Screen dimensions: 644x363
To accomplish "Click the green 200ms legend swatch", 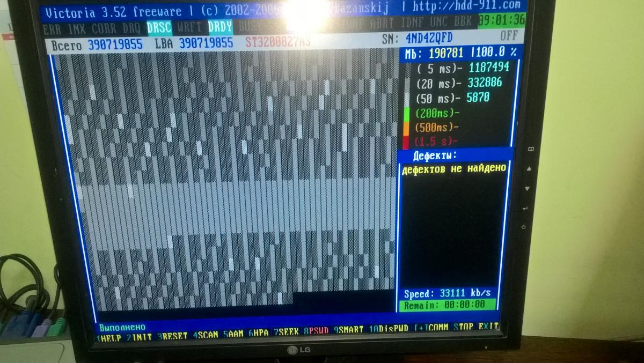I will [x=406, y=114].
